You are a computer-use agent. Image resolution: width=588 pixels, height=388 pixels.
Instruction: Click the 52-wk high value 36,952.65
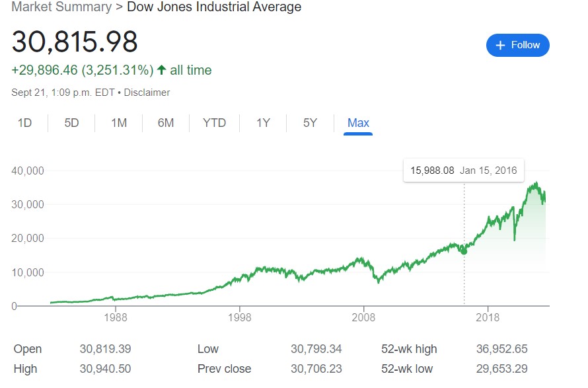tap(501, 349)
